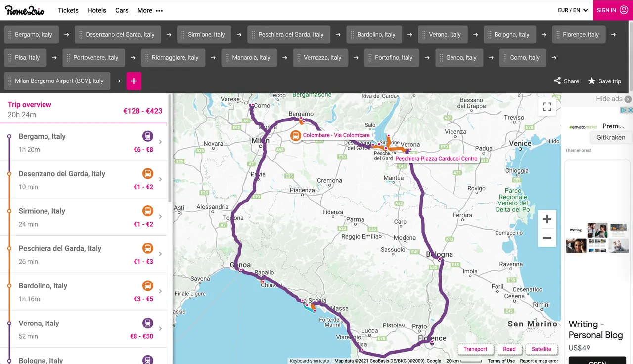The width and height of the screenshot is (633, 364).
Task: Expand the Desenzano del Garda leg chevron
Action: [160, 179]
